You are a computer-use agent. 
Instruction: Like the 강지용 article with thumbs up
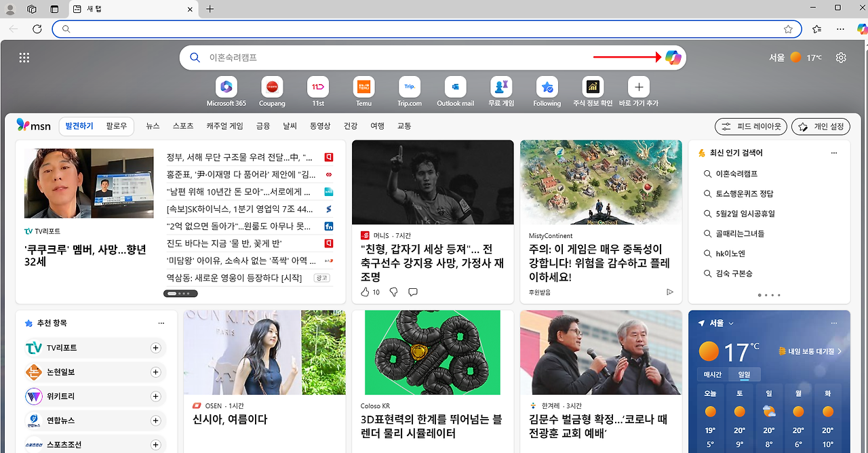(x=365, y=292)
